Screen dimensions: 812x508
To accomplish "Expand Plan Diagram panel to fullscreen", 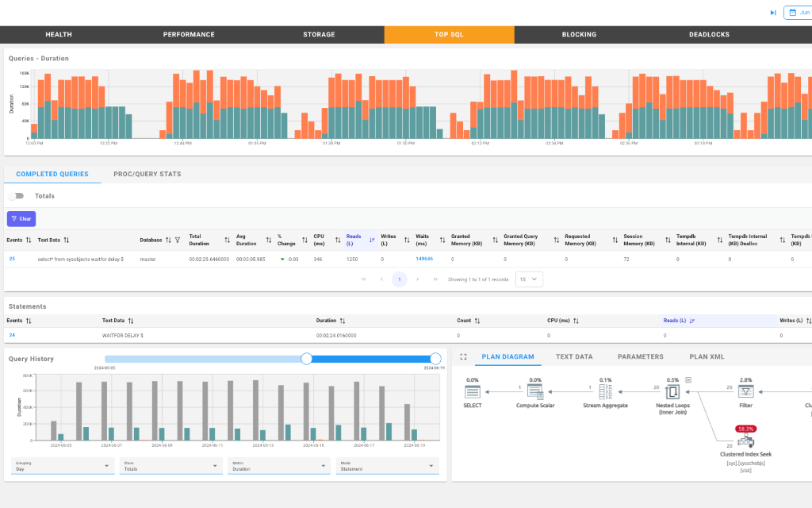I will click(463, 356).
